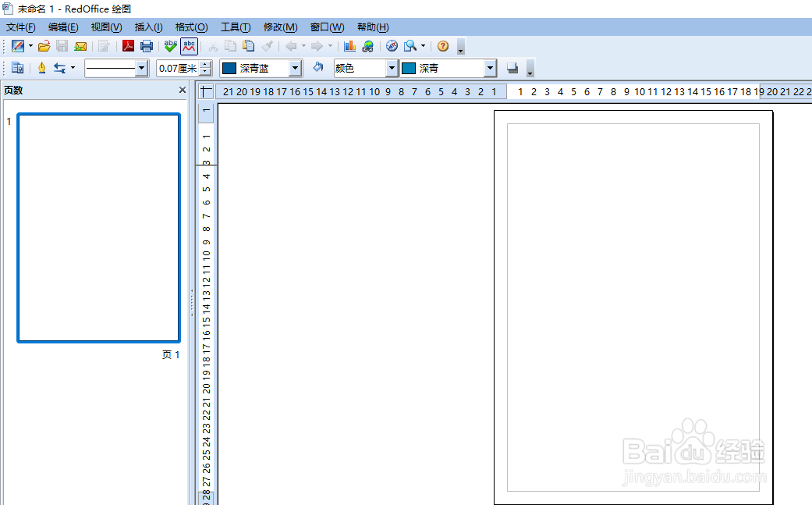Viewport: 812px width, 505px height.
Task: Insert a chart using bar chart icon
Action: coord(349,46)
